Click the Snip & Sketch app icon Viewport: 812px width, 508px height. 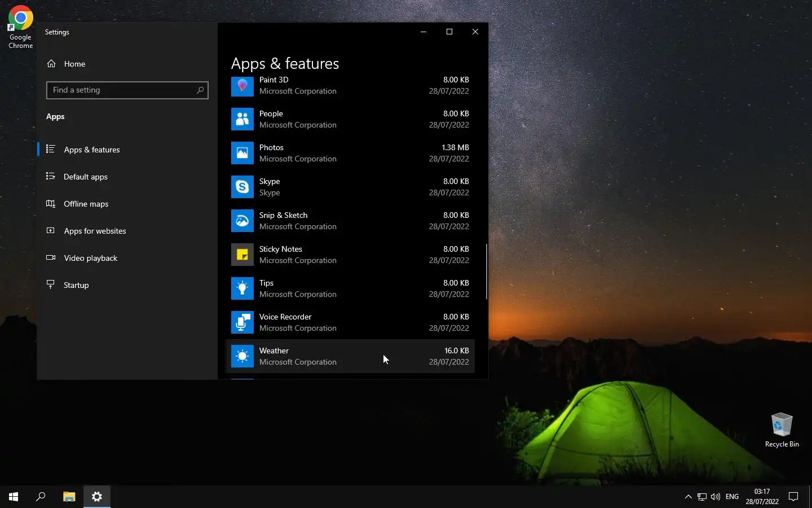(x=242, y=221)
